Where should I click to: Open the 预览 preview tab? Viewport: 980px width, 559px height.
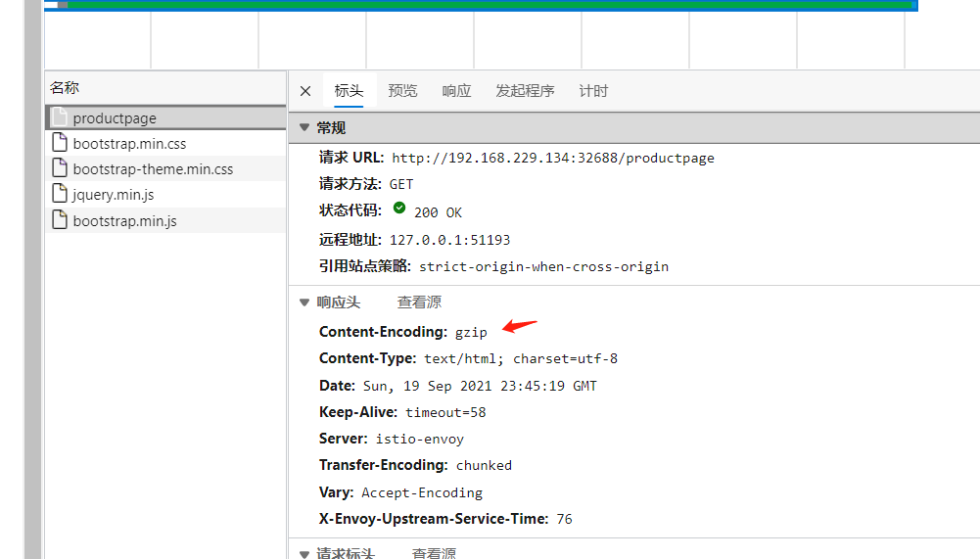tap(402, 91)
